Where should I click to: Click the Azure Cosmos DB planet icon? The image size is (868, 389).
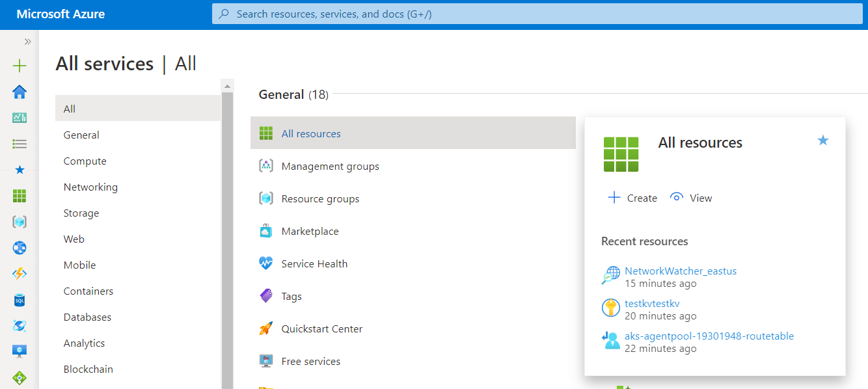click(20, 325)
